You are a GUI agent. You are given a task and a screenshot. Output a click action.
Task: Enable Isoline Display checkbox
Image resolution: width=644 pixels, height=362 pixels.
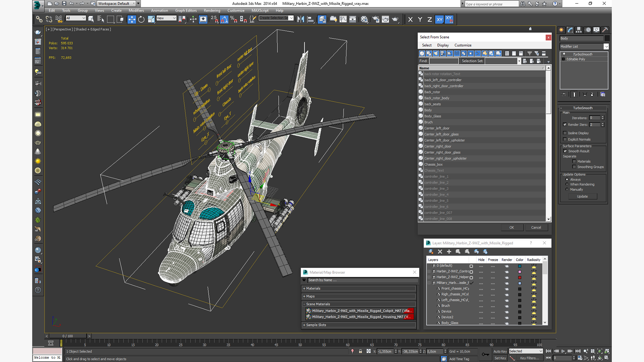pos(565,133)
